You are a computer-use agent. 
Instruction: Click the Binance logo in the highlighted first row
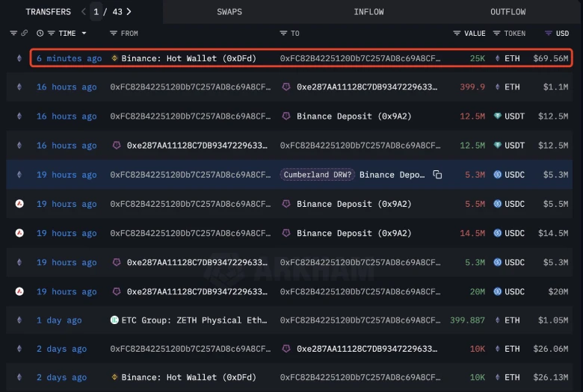point(114,58)
